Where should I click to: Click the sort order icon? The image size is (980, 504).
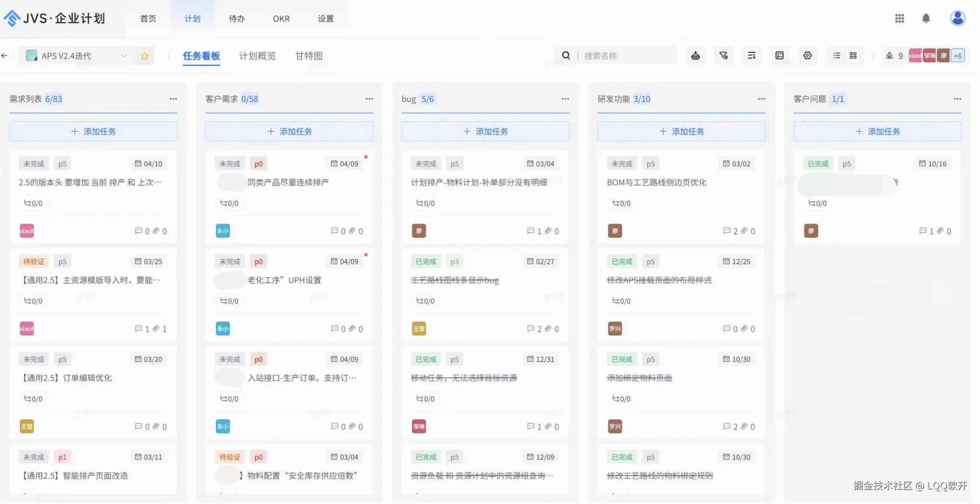(752, 56)
